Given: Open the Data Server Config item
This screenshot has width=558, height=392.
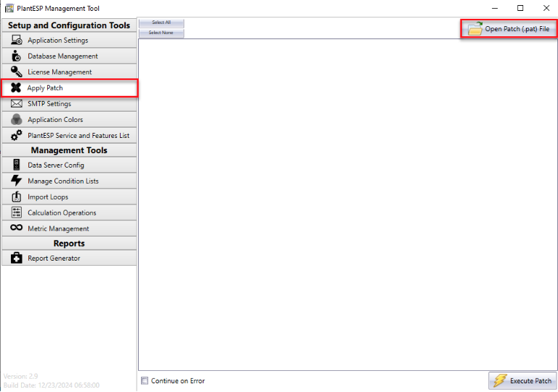Looking at the screenshot, I should click(x=69, y=165).
